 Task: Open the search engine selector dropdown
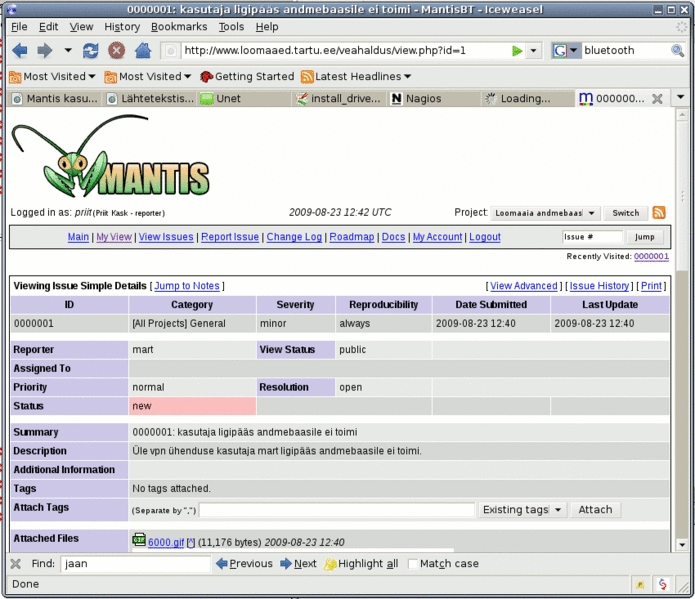[566, 50]
